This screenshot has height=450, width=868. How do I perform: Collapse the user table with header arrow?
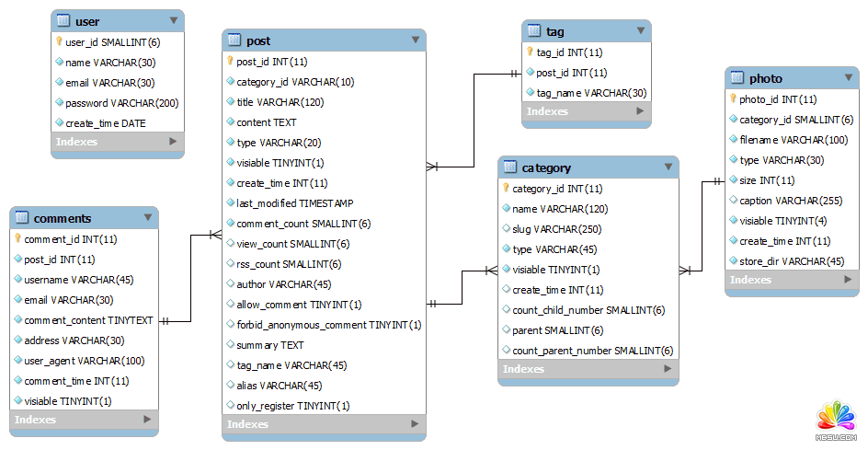(174, 20)
